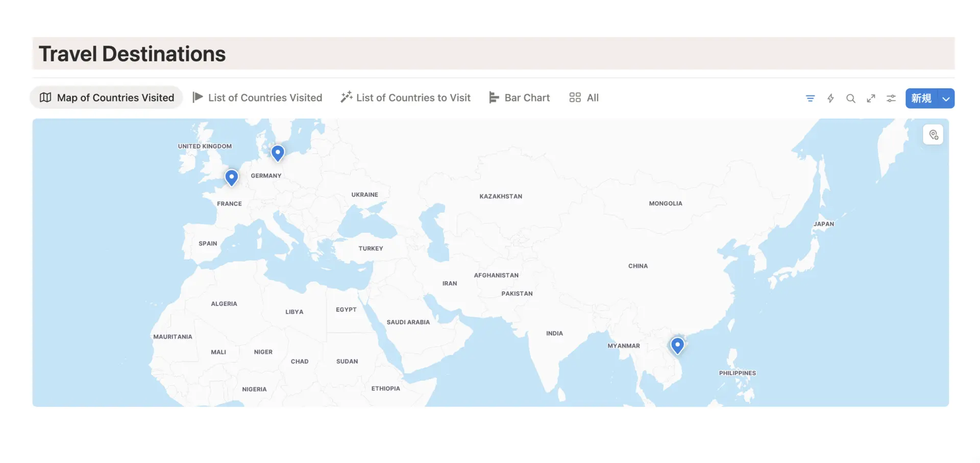980x463 pixels.
Task: Click the UNITED KINGDOM map label
Action: [x=205, y=146]
